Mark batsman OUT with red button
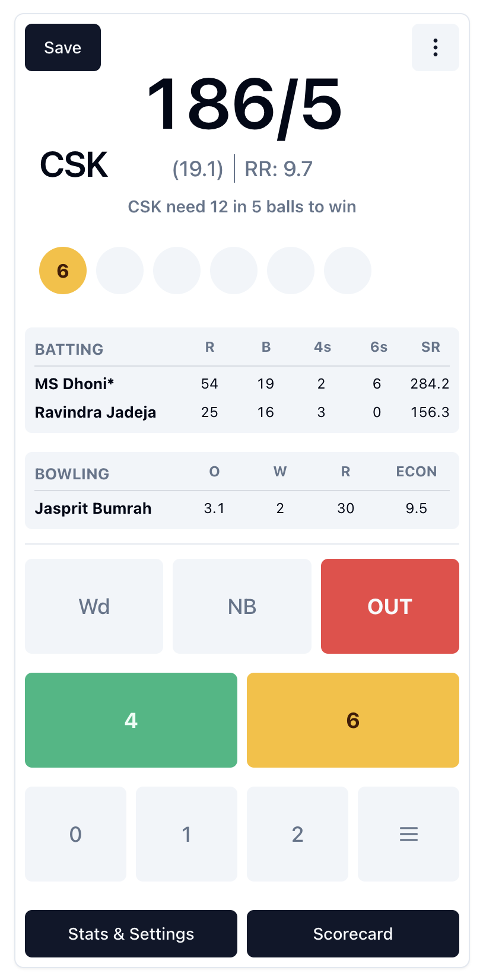This screenshot has height=980, width=483. (390, 606)
